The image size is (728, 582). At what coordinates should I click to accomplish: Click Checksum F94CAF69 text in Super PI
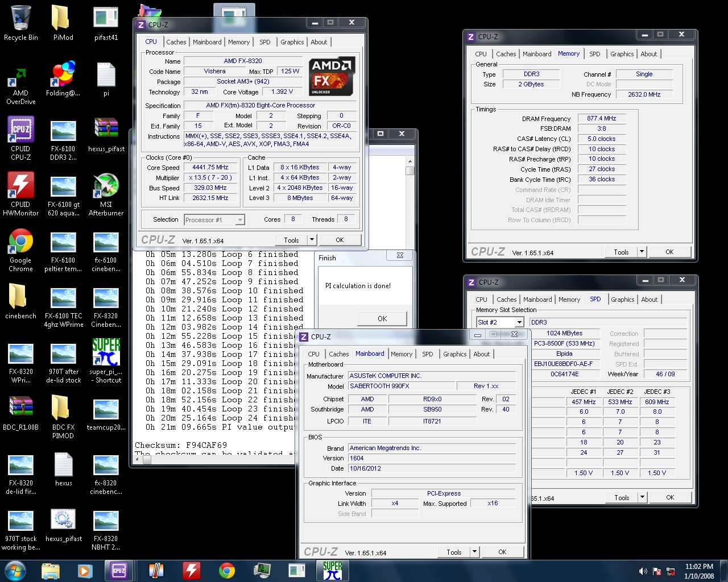[x=181, y=445]
